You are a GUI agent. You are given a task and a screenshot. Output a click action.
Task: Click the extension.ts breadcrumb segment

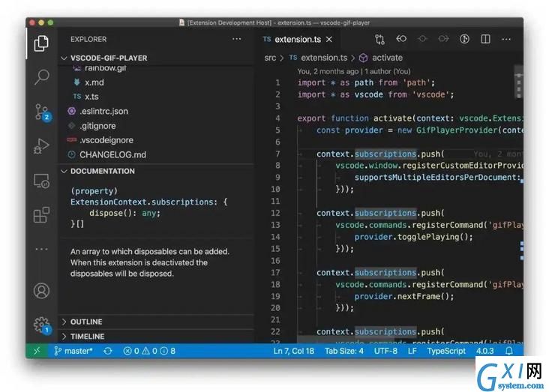pyautogui.click(x=318, y=58)
